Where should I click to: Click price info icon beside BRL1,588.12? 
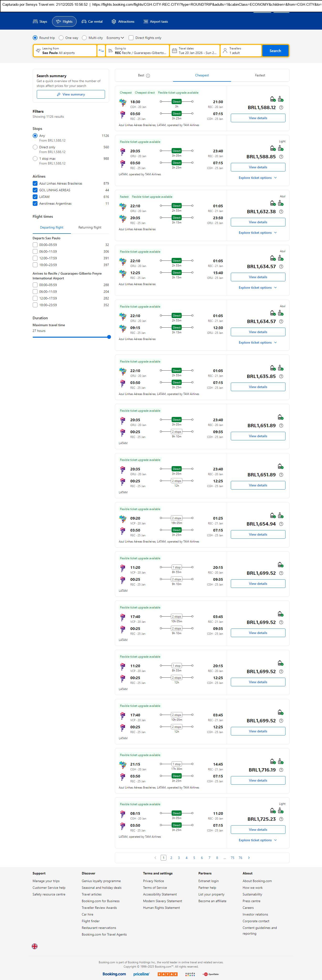[x=281, y=108]
